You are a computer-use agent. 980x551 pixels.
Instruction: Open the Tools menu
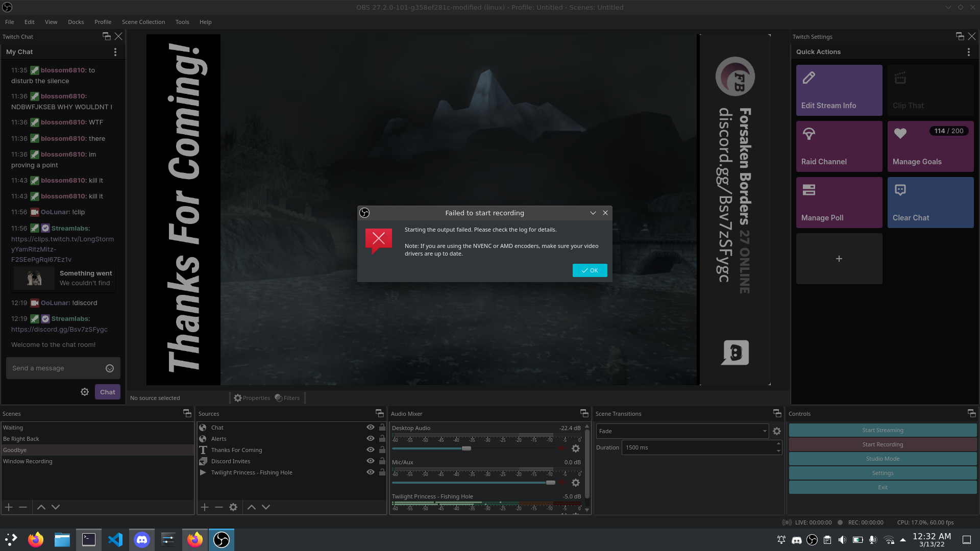pyautogui.click(x=182, y=22)
